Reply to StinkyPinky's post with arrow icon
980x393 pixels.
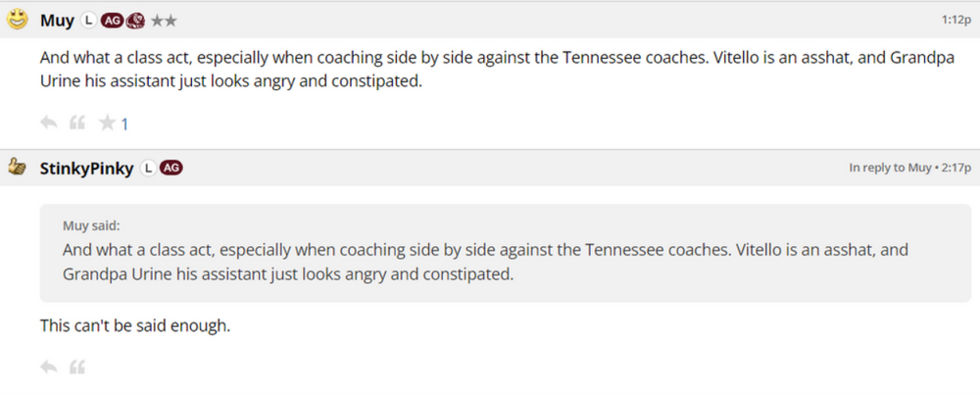pyautogui.click(x=48, y=368)
